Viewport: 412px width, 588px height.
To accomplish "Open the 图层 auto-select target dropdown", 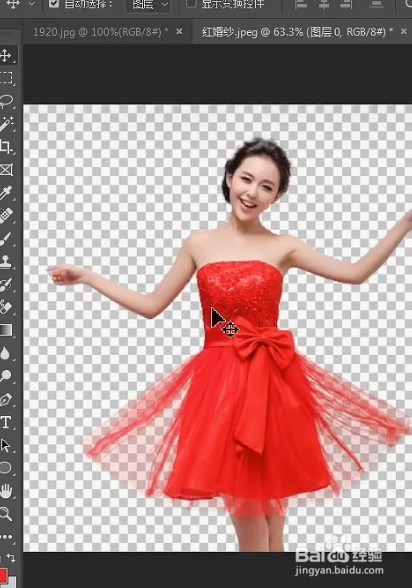I will coord(148,5).
